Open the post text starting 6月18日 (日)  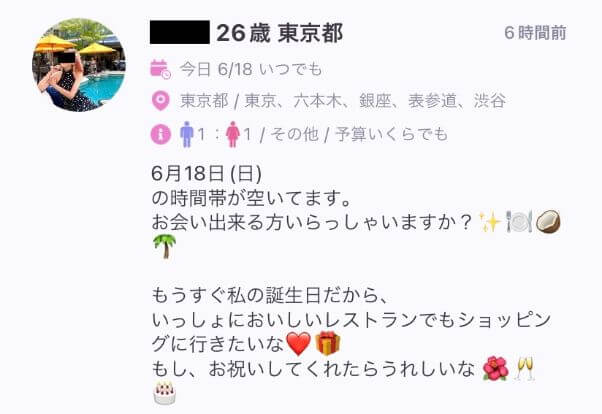(x=356, y=283)
